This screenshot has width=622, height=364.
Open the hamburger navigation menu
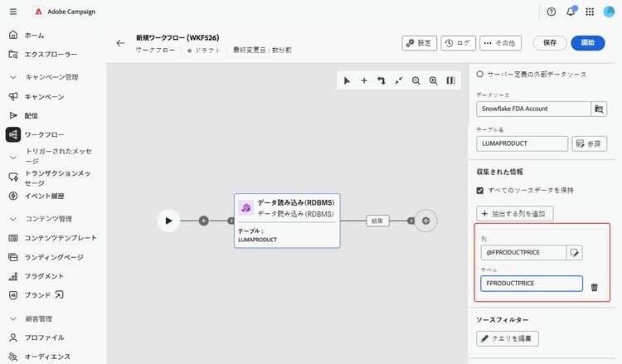tap(13, 12)
